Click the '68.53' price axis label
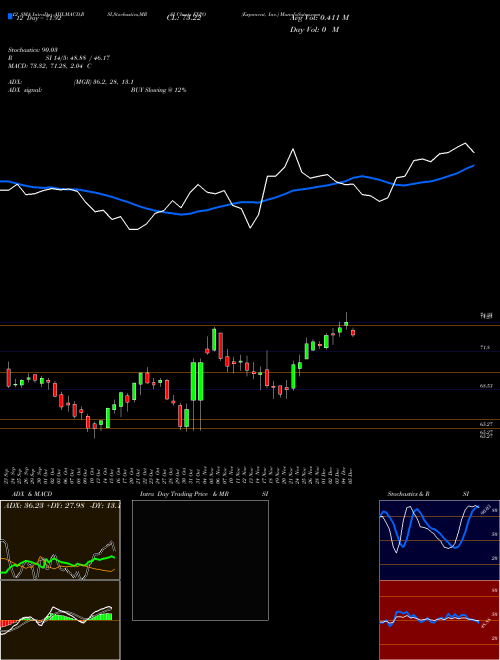 coord(486,386)
